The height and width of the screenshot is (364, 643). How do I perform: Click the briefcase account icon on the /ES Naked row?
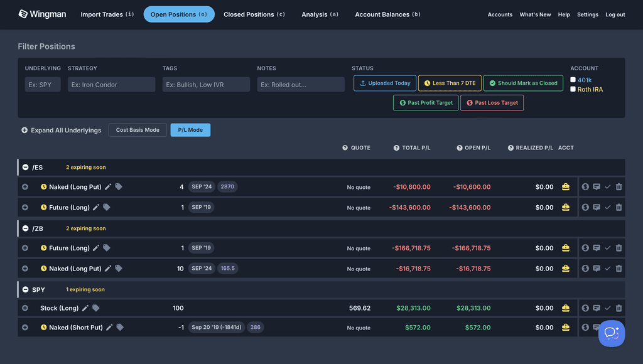point(565,186)
